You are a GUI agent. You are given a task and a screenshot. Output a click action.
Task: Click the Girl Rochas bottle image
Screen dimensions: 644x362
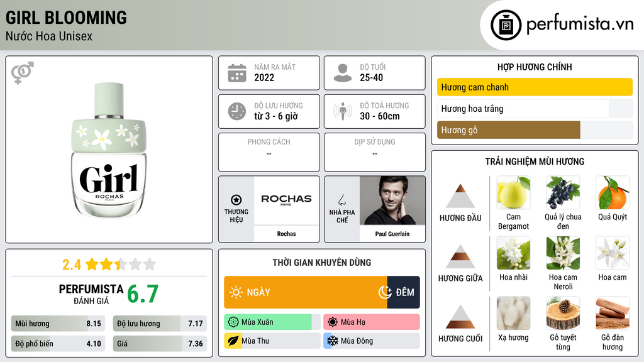tap(109, 150)
